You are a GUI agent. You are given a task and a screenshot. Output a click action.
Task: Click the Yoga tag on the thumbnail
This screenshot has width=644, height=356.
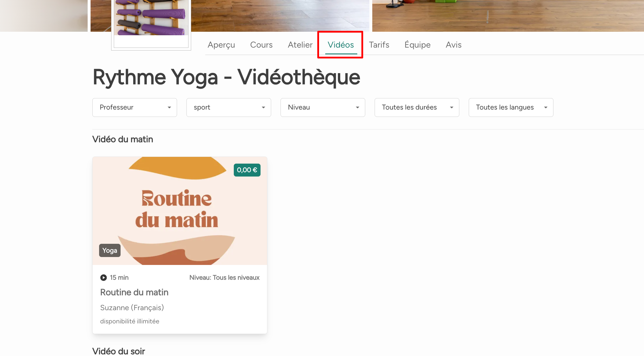coord(110,251)
